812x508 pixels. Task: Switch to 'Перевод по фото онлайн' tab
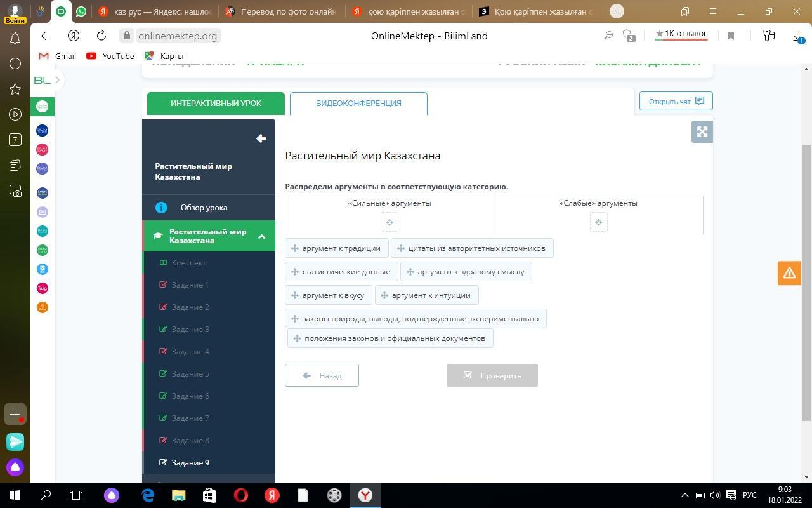coord(282,11)
